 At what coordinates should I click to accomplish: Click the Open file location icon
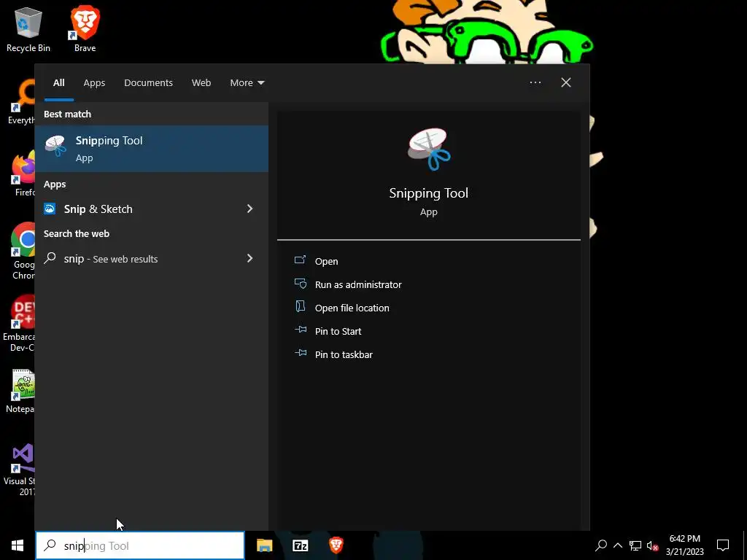pos(300,306)
